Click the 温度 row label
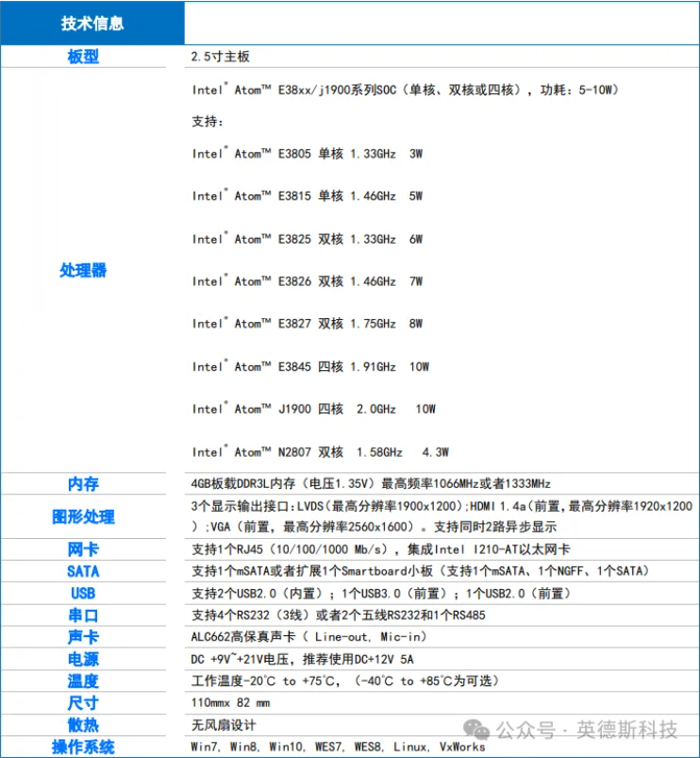The height and width of the screenshot is (758, 700). 83,682
